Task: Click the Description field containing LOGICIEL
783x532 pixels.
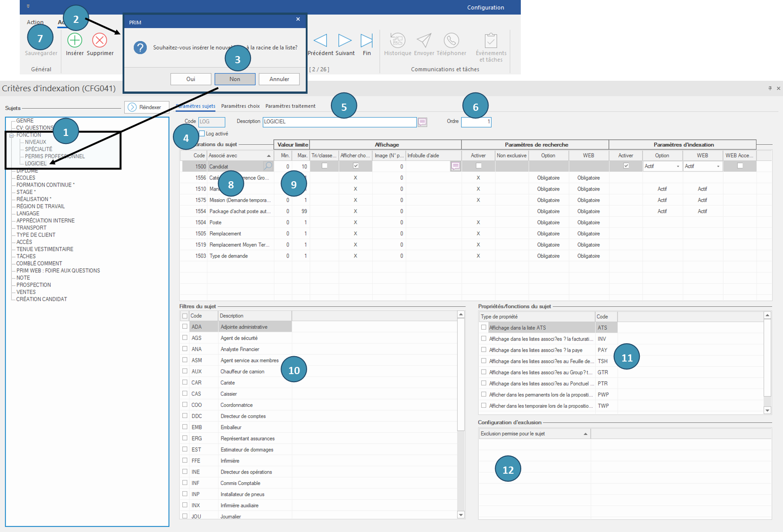Action: (x=339, y=122)
